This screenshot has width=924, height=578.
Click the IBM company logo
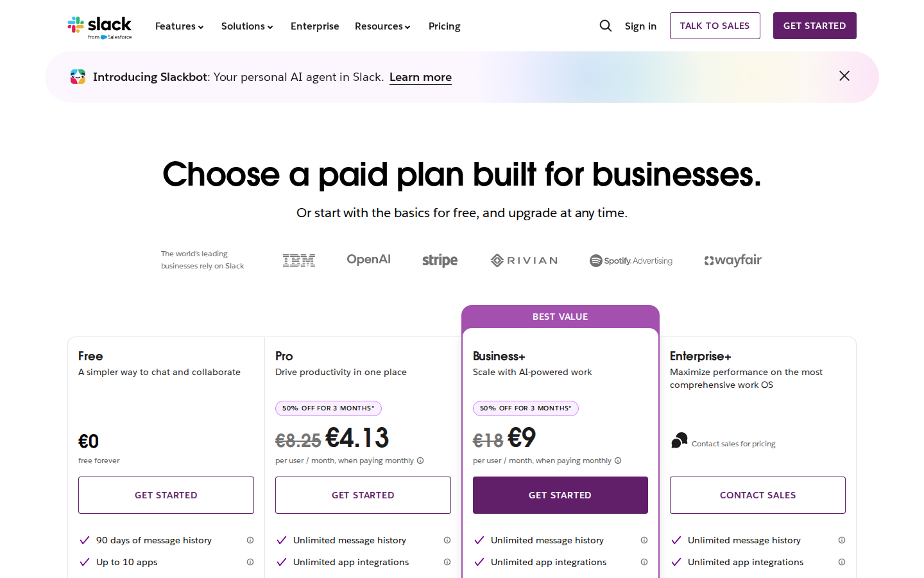click(298, 259)
